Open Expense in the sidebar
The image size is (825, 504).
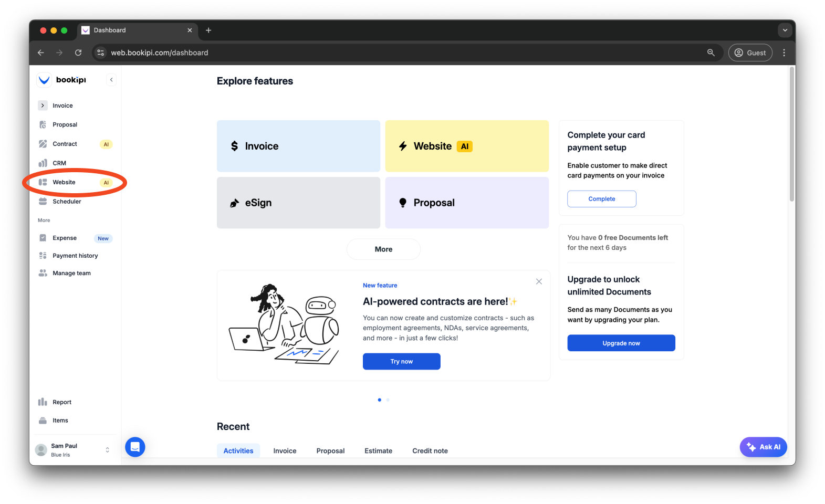(x=75, y=238)
